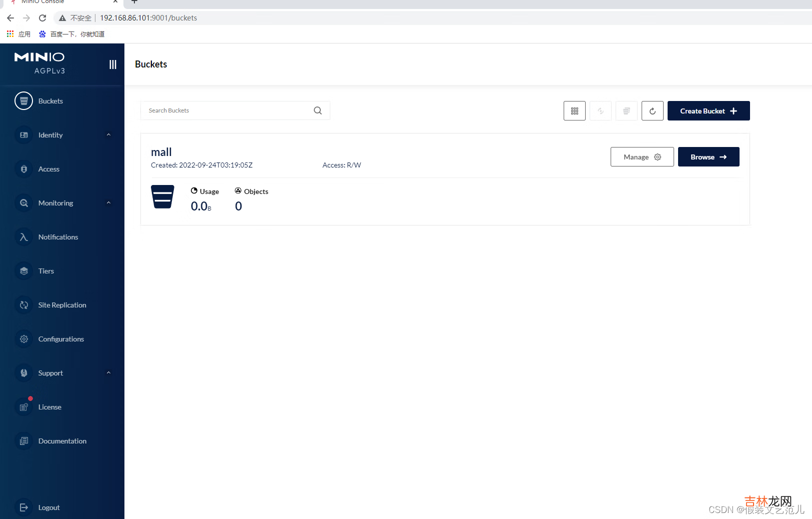Expand the Identity submenu

pyautogui.click(x=108, y=135)
